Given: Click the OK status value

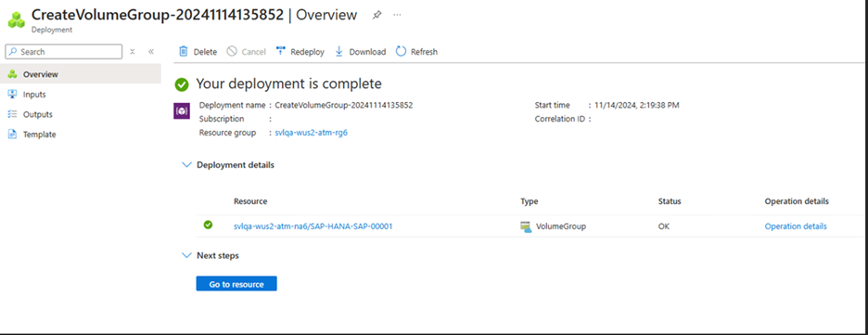Looking at the screenshot, I should tap(664, 225).
